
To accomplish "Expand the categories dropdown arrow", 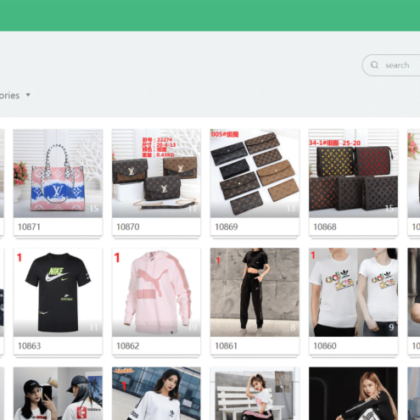I will coord(28,95).
